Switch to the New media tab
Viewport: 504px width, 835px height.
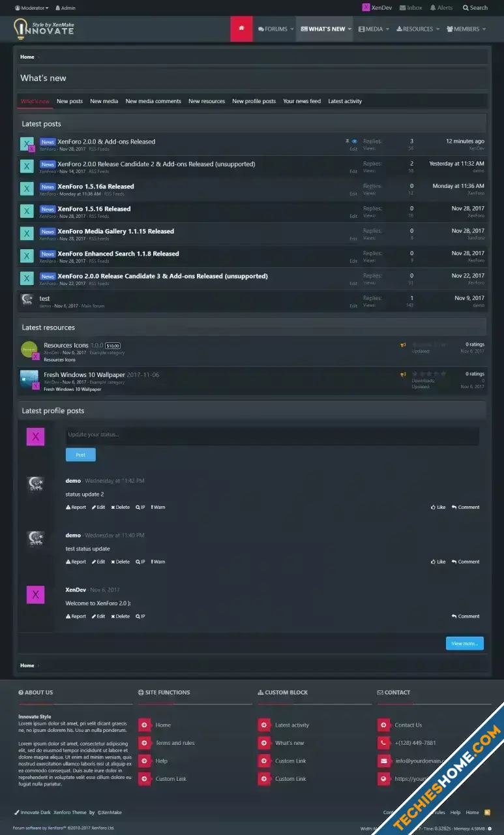[104, 101]
